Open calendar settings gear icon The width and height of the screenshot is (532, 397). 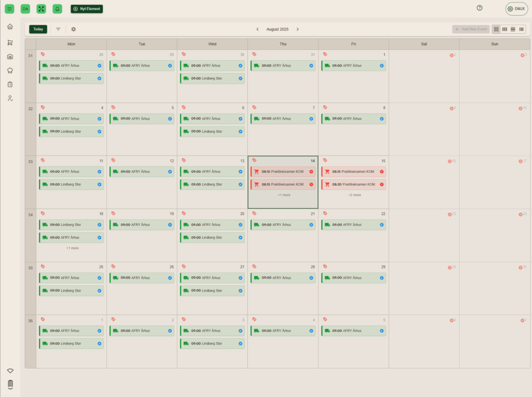[73, 30]
